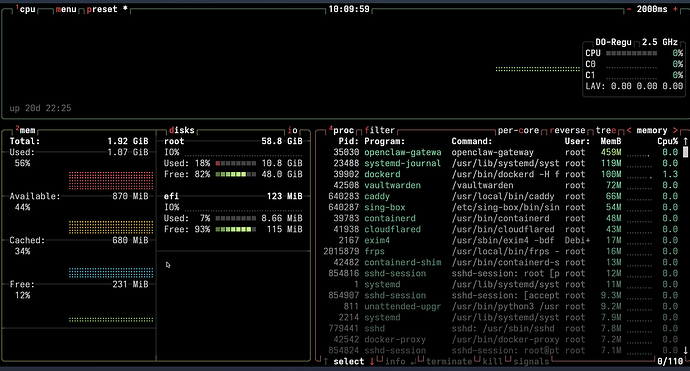Select sshd-session process with PID 854816
Image resolution: width=690 pixels, height=371 pixels.
click(501, 273)
